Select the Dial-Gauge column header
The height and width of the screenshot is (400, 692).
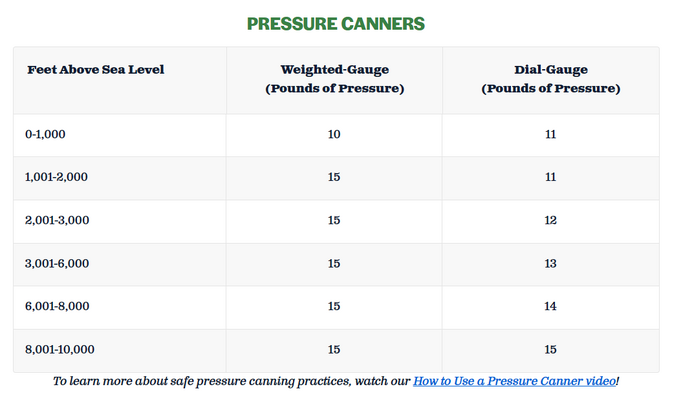(551, 79)
